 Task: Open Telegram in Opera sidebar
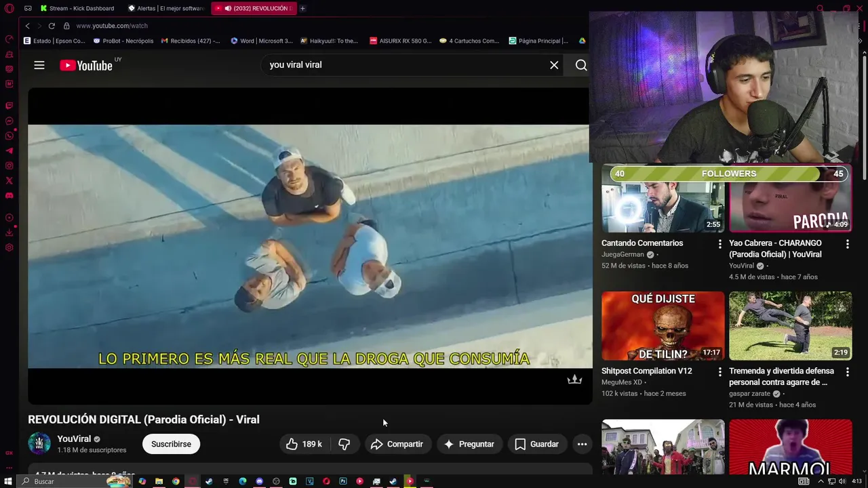click(x=9, y=151)
